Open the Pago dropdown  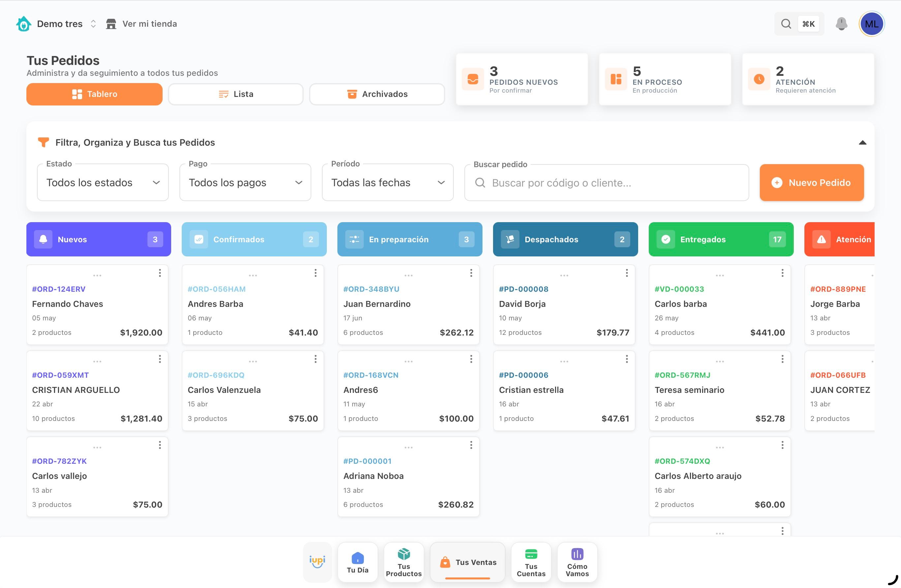pyautogui.click(x=245, y=182)
